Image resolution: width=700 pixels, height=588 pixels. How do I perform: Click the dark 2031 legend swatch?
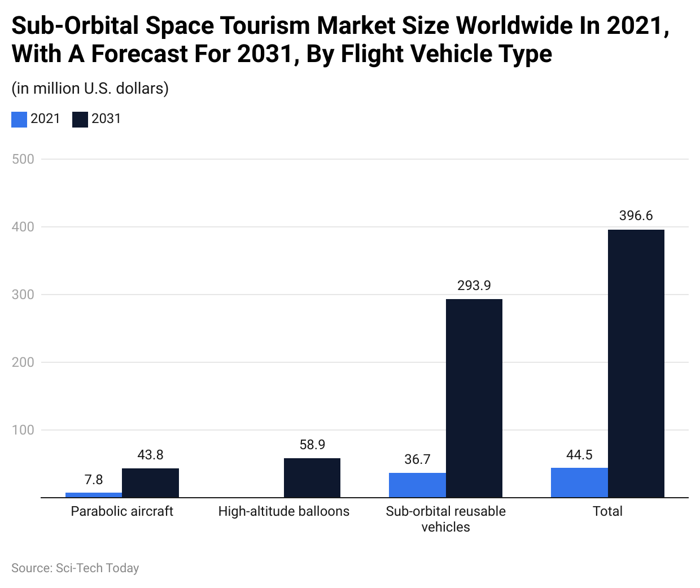coord(80,119)
